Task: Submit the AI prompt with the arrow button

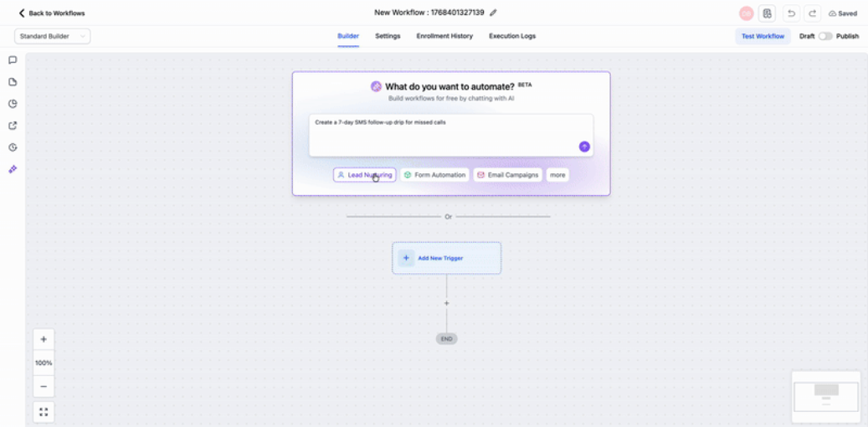Action: coord(584,147)
